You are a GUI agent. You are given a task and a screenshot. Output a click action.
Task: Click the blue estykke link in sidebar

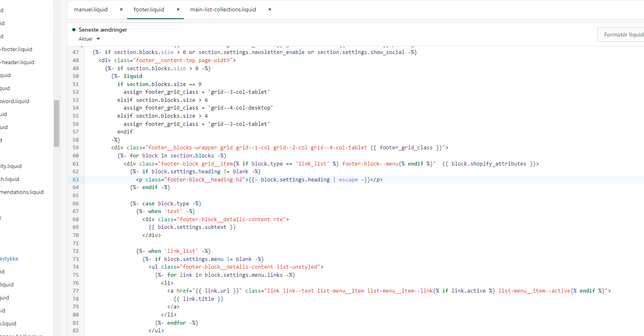(9, 258)
